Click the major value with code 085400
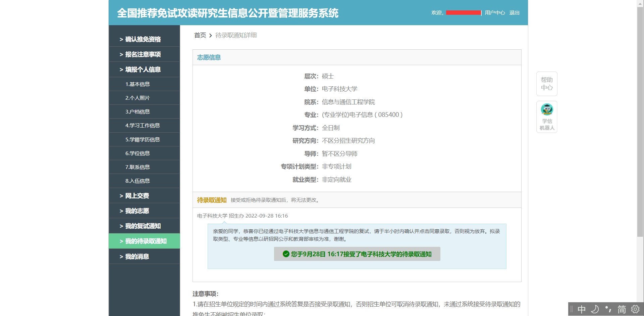The height and width of the screenshot is (316, 644). [362, 115]
